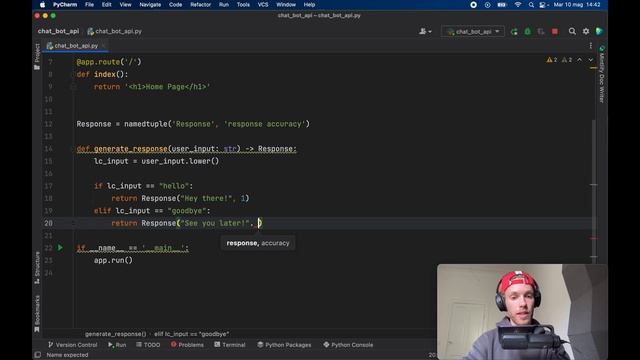Click the battery status icon
The height and width of the screenshot is (360, 640).
pos(502,5)
